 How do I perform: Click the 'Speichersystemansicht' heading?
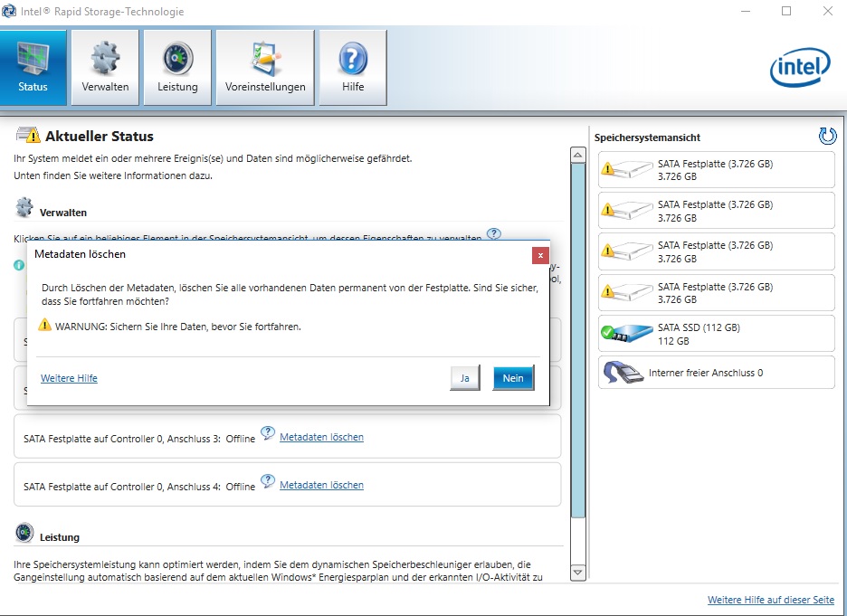pos(647,137)
